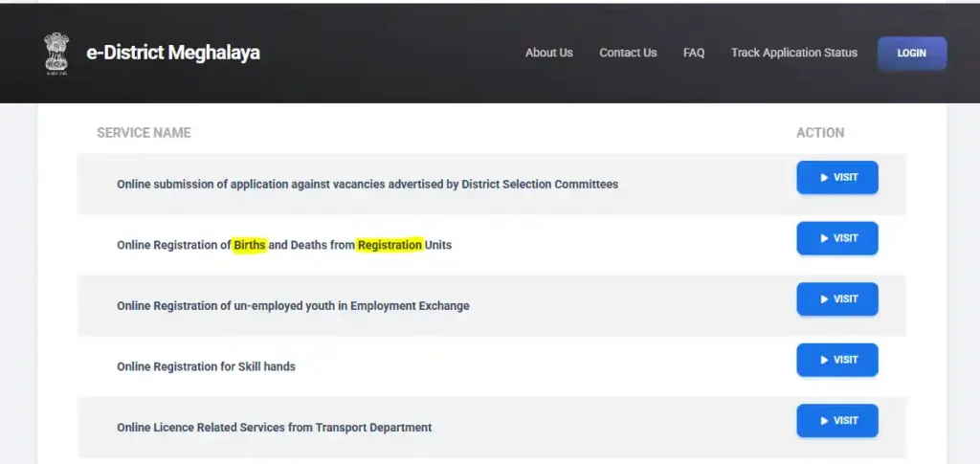Screen dimensions: 980x464
Task: Open the FAQ menu item
Action: coord(694,53)
